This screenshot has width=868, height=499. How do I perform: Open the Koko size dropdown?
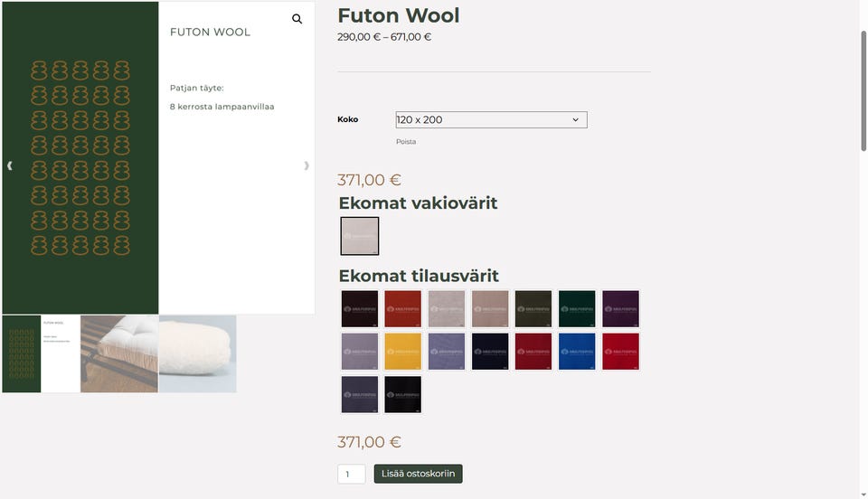pos(491,119)
